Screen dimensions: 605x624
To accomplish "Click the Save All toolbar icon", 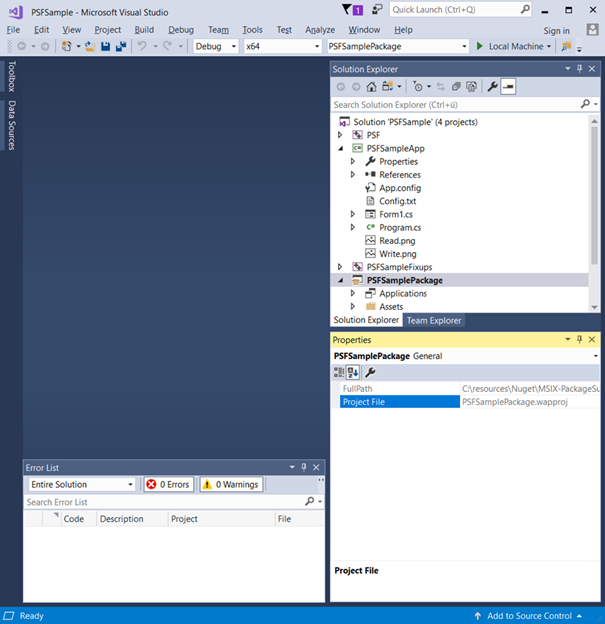I will click(x=121, y=47).
